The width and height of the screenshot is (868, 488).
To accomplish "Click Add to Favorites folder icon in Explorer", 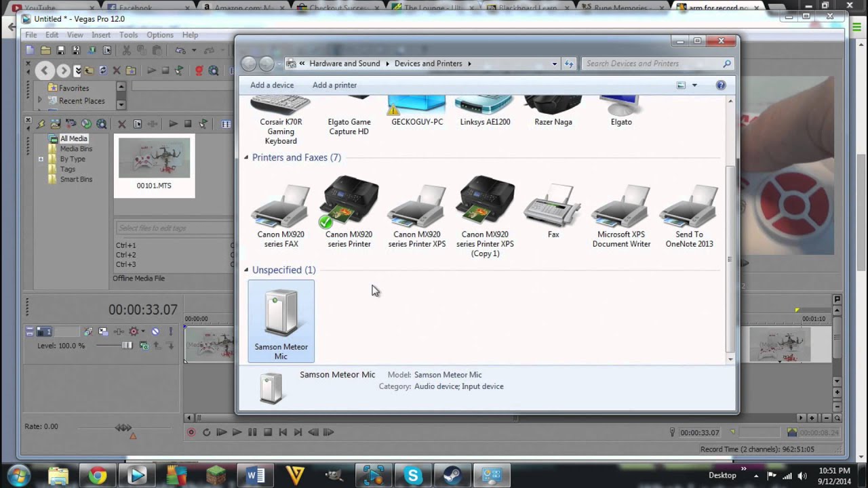I will [131, 70].
